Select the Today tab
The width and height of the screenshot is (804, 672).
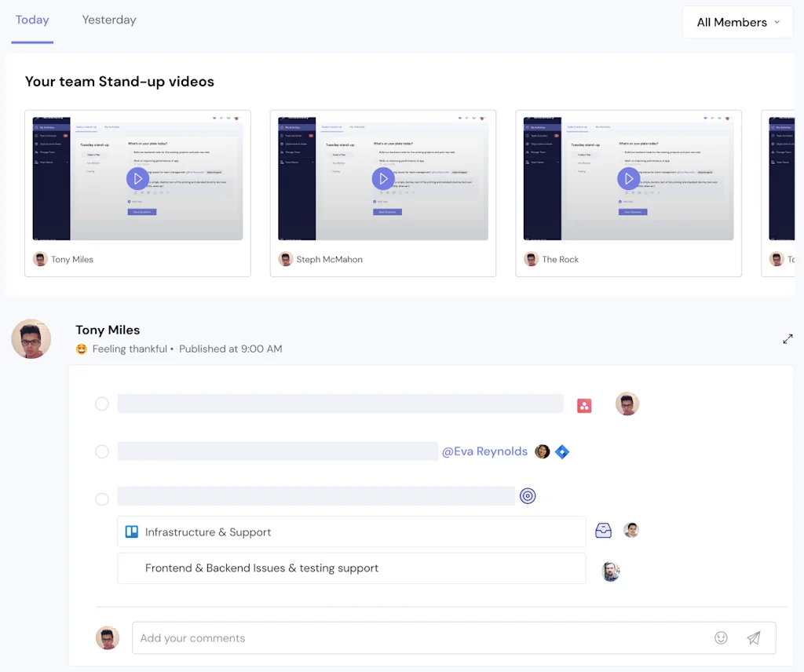coord(31,20)
